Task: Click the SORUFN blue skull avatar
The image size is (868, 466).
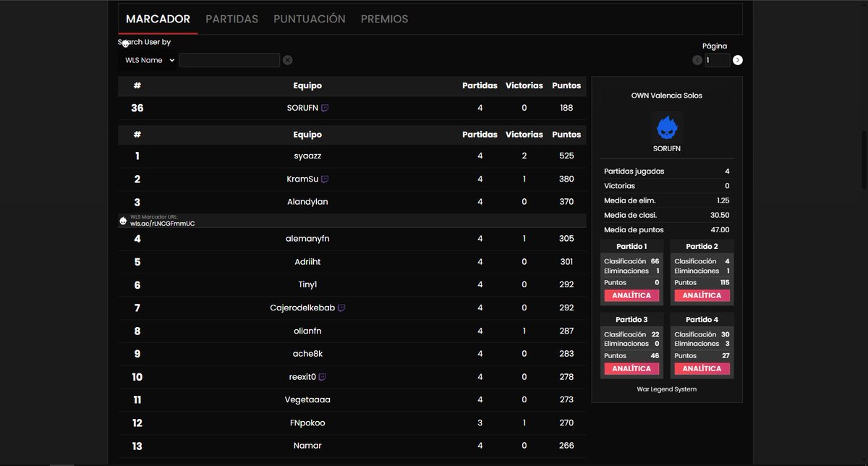Action: pyautogui.click(x=667, y=127)
